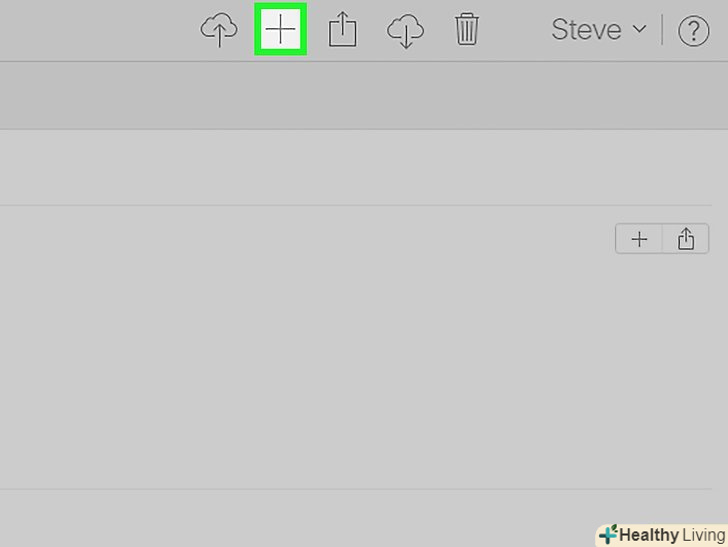
Task: Download selected items with the down-arrow cloud
Action: pyautogui.click(x=405, y=31)
